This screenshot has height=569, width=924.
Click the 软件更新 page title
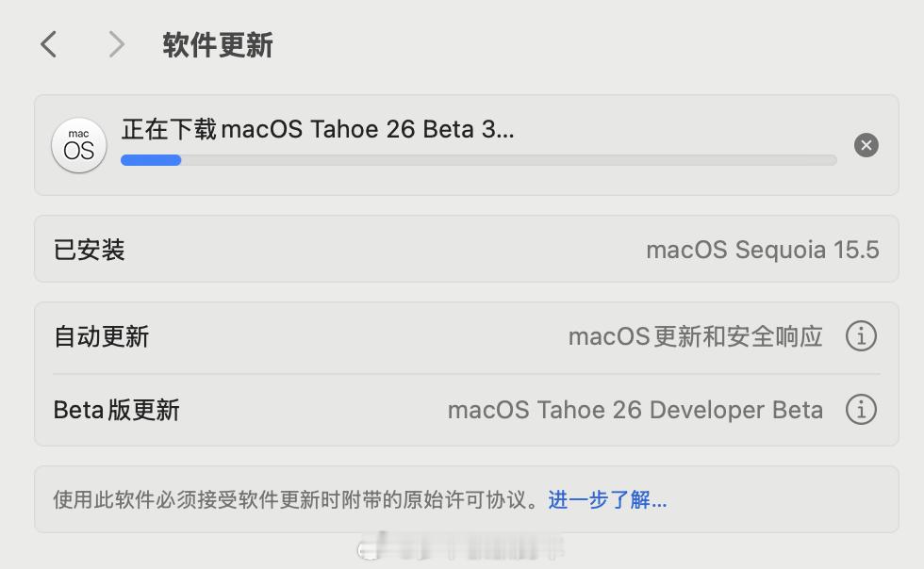tap(218, 45)
